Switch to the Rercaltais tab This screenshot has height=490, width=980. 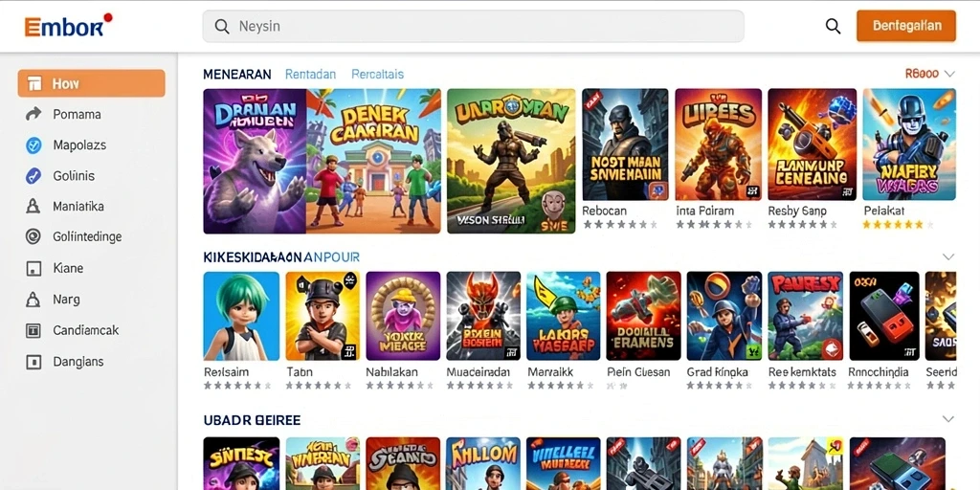377,75
